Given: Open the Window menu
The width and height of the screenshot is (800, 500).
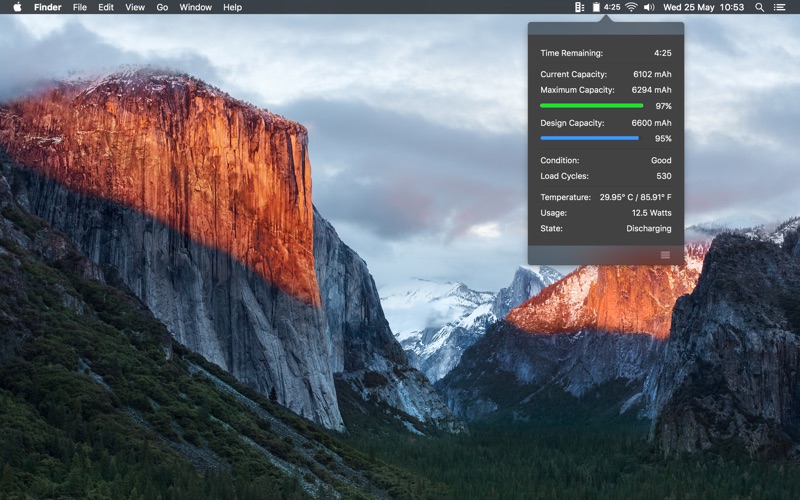Looking at the screenshot, I should click(195, 7).
